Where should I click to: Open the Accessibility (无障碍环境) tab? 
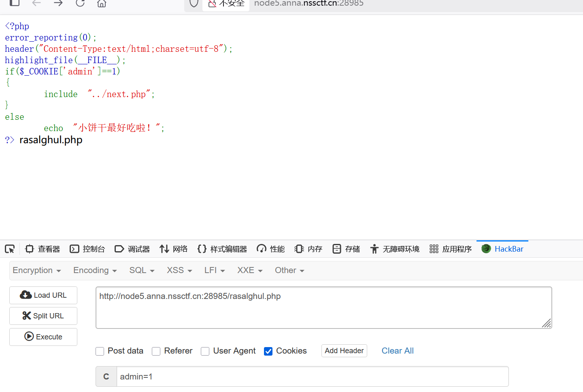pyautogui.click(x=395, y=249)
